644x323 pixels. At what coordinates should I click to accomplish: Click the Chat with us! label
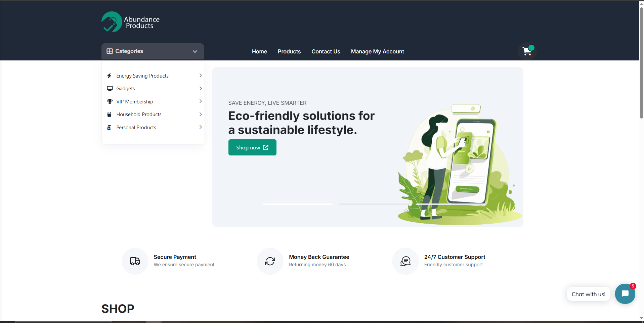click(588, 294)
